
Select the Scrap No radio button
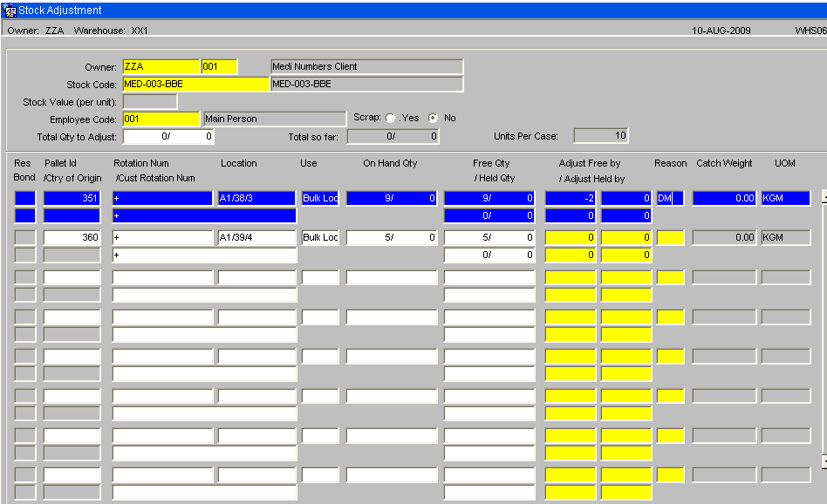tap(433, 118)
